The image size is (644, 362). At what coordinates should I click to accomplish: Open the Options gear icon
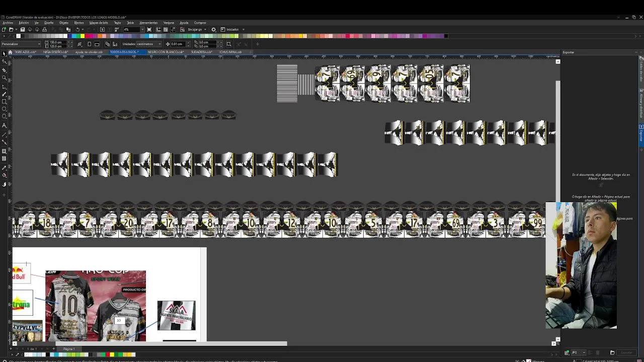pyautogui.click(x=213, y=29)
